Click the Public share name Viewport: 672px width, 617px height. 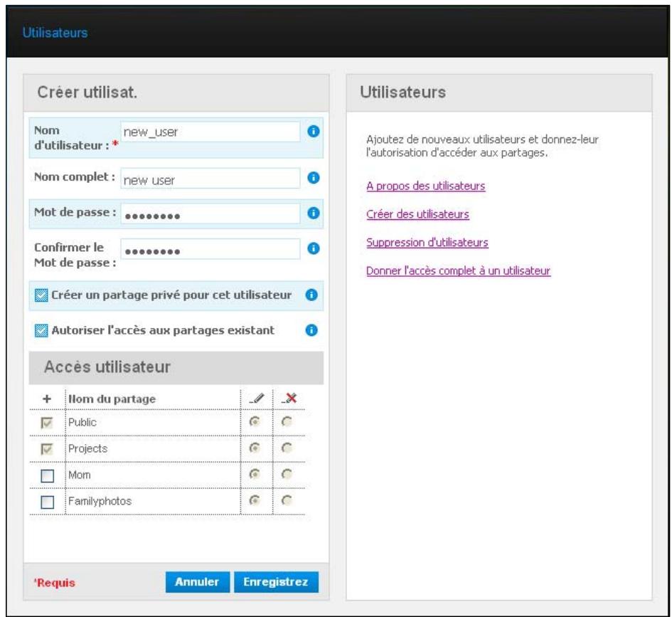[x=82, y=422]
